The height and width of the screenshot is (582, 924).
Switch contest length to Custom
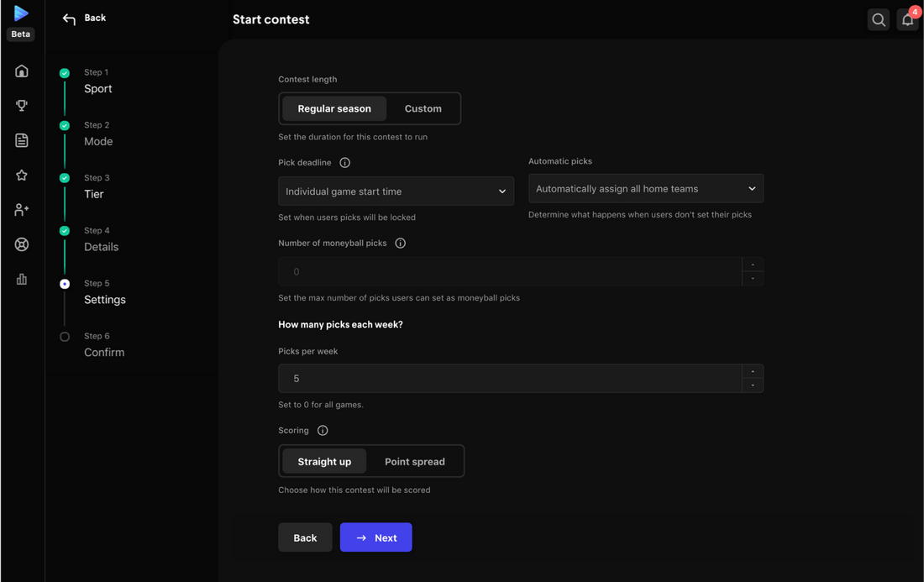[x=423, y=108]
